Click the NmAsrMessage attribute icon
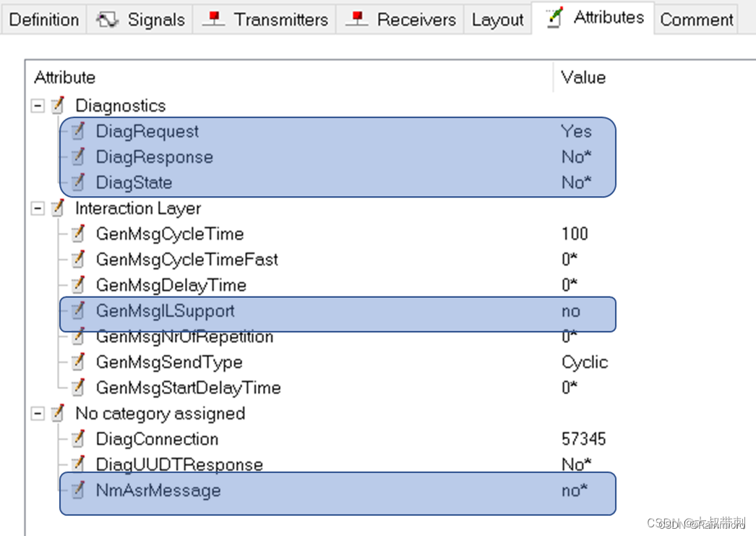The height and width of the screenshot is (536, 756). coord(78,490)
